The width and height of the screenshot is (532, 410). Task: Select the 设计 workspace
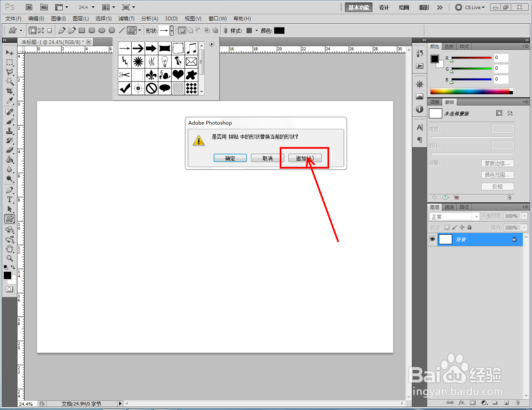384,7
